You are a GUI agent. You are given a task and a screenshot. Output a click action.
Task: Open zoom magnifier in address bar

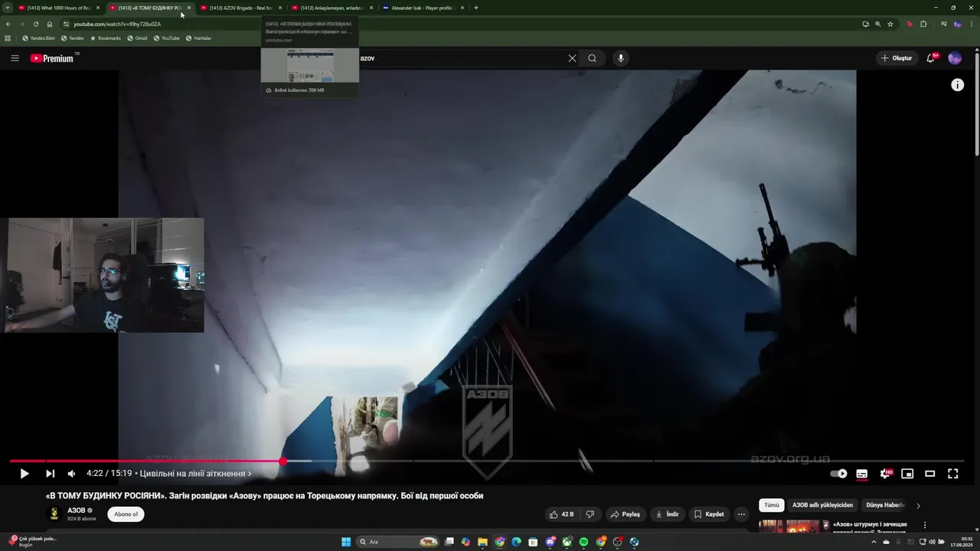pos(878,24)
